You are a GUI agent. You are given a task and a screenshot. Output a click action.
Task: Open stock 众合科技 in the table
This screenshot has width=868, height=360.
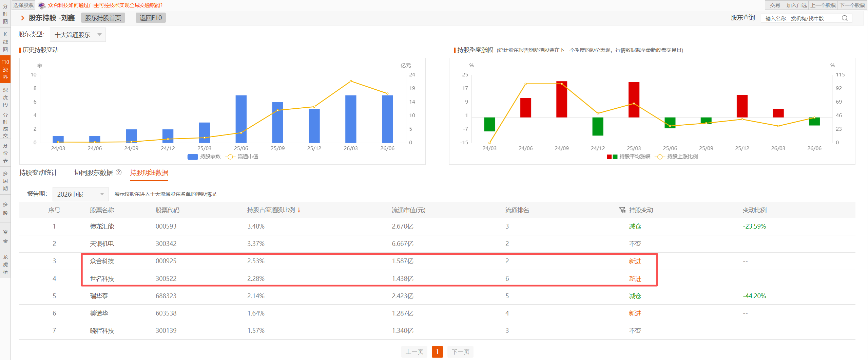tap(102, 261)
